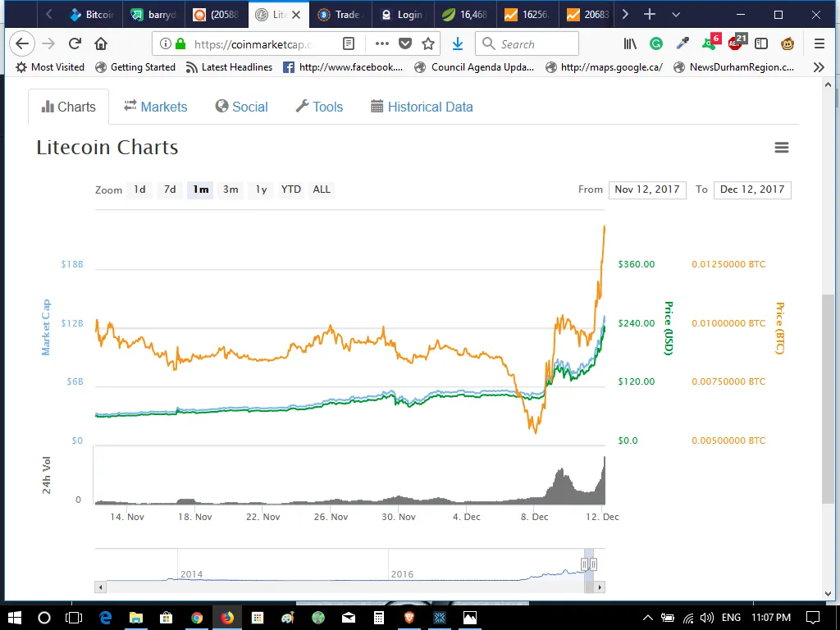
Task: Edit the From date field
Action: point(647,189)
